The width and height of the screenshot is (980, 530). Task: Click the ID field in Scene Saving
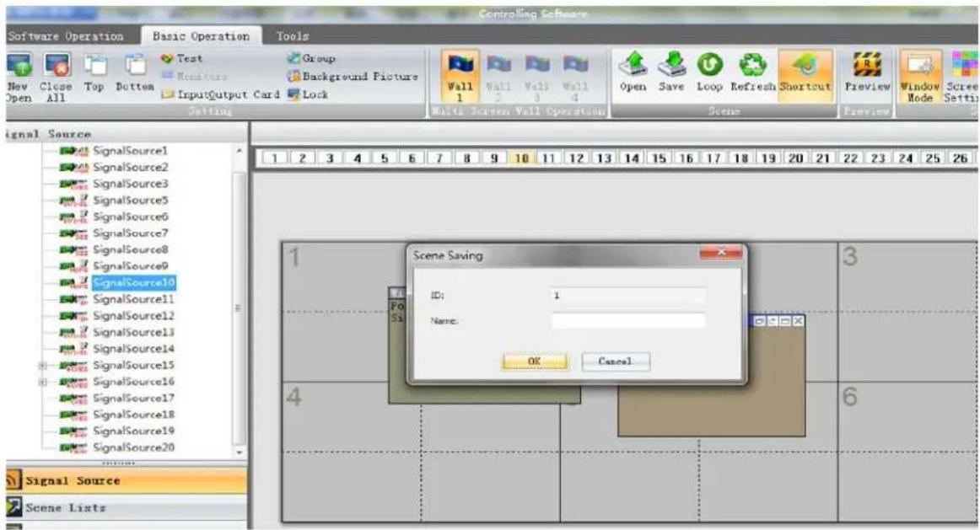(628, 295)
